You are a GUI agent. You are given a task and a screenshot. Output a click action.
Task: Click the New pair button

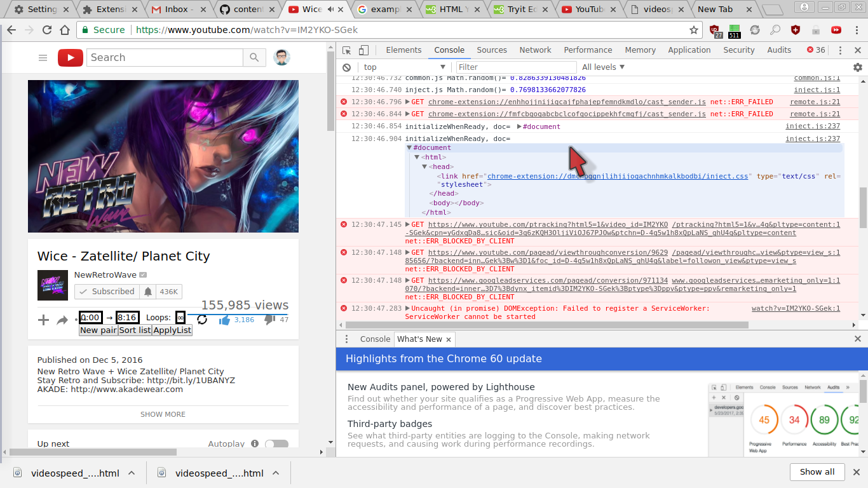[97, 330]
